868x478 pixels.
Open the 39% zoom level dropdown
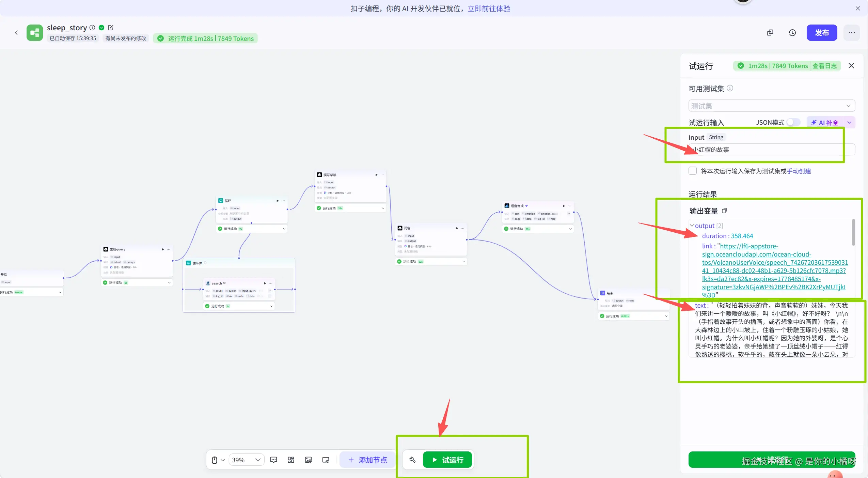(x=246, y=460)
